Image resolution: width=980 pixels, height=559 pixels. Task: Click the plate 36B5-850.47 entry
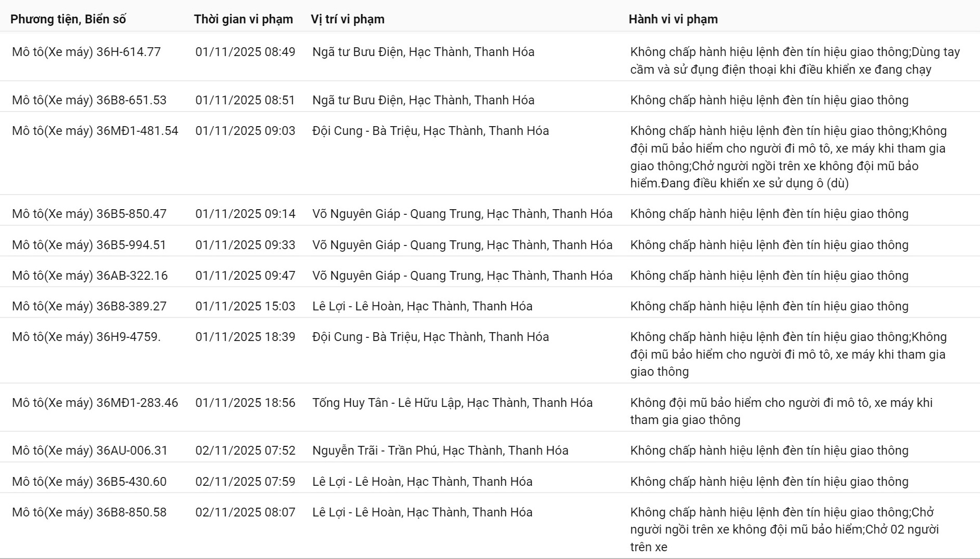click(89, 214)
